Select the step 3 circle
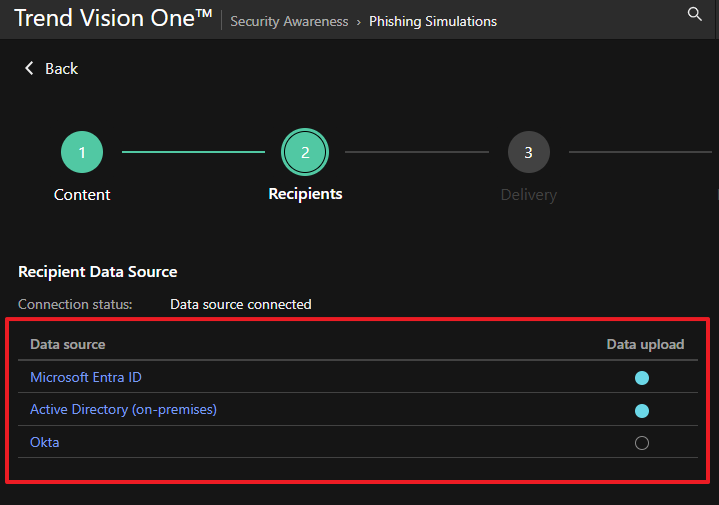719x505 pixels. 528,153
